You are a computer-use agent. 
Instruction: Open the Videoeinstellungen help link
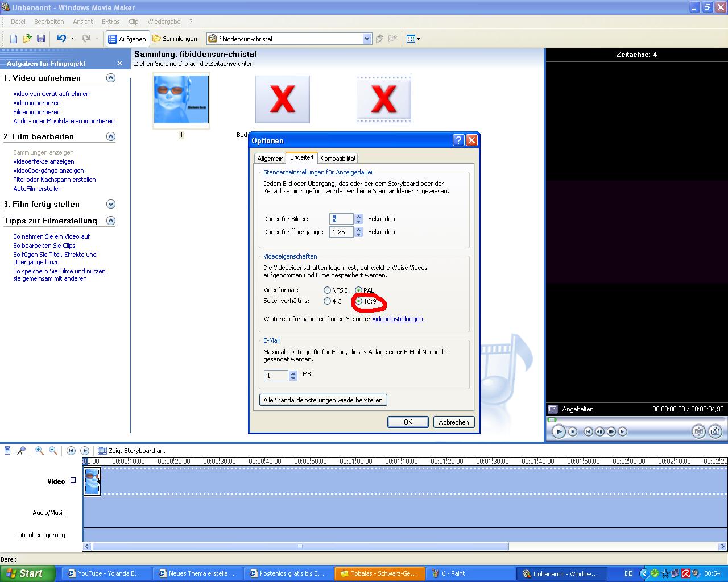pyautogui.click(x=398, y=319)
